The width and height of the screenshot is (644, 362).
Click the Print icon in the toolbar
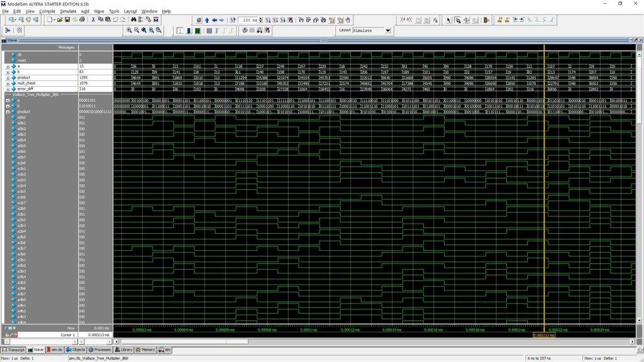click(82, 20)
